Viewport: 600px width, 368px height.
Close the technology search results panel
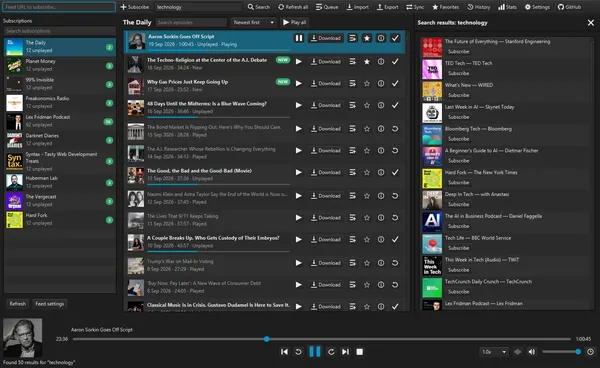tap(590, 23)
